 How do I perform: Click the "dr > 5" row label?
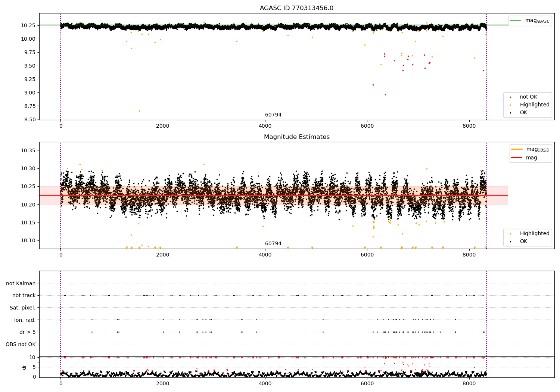pos(28,332)
